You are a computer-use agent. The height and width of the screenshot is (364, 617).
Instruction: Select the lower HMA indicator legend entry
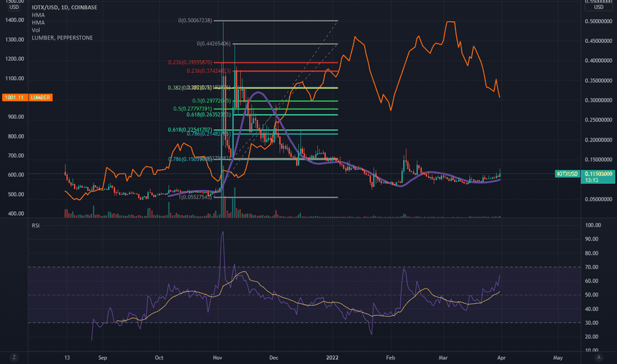(x=38, y=23)
